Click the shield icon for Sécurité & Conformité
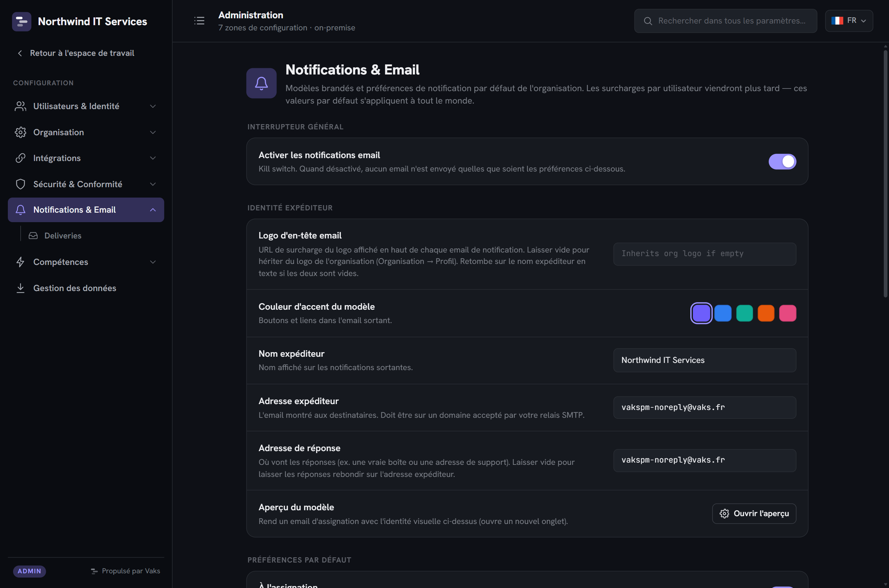Image resolution: width=889 pixels, height=588 pixels. pos(20,184)
